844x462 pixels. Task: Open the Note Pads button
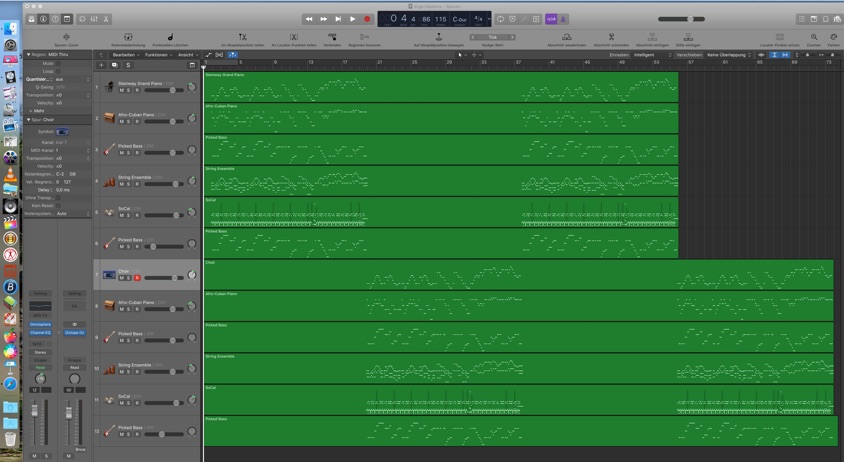[814, 19]
